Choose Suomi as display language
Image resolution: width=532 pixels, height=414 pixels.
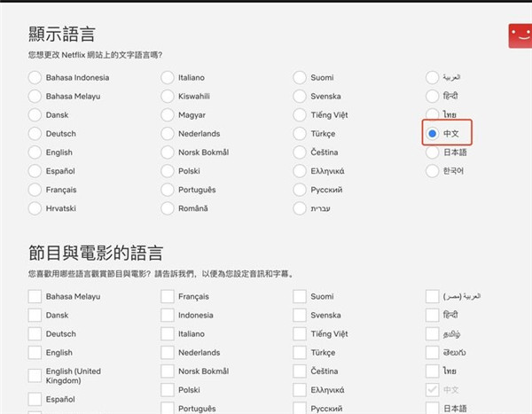(300, 78)
